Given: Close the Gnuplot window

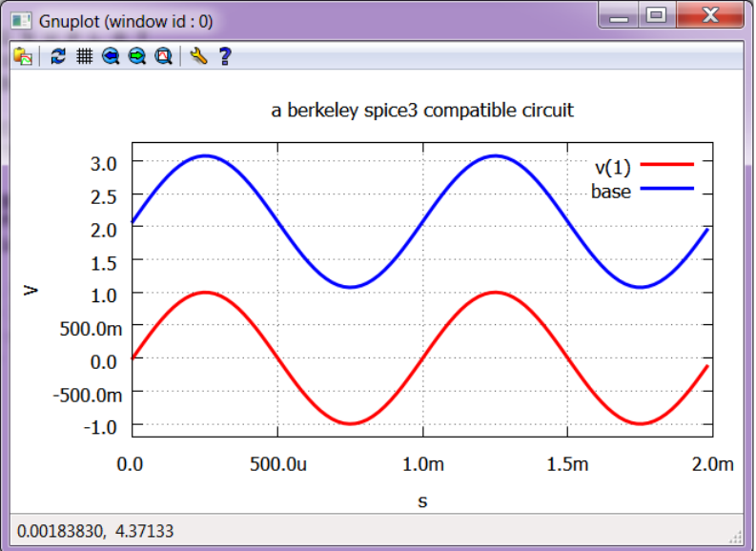Looking at the screenshot, I should 709,15.
